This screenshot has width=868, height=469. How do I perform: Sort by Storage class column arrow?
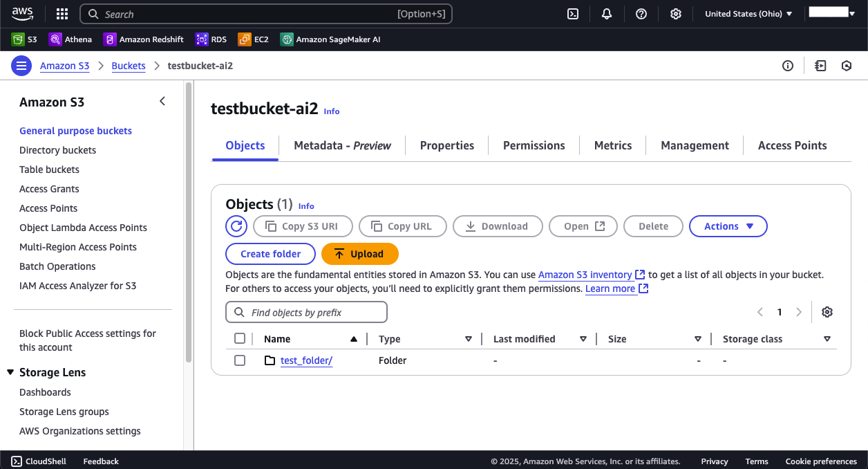coord(827,339)
